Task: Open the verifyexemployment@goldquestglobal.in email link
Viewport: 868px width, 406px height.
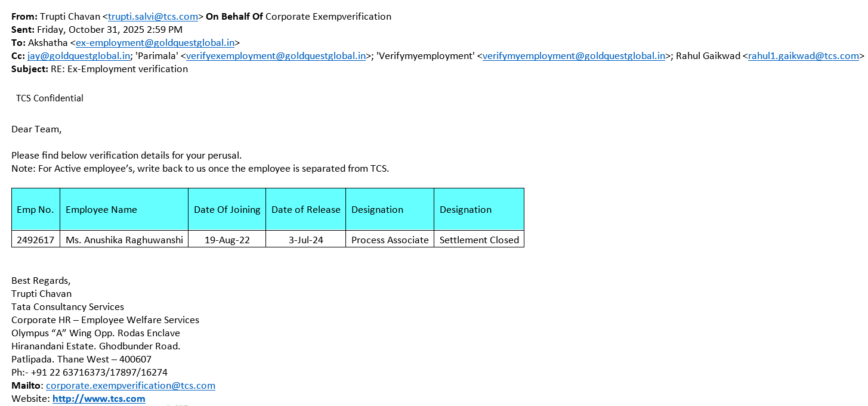Action: point(276,56)
